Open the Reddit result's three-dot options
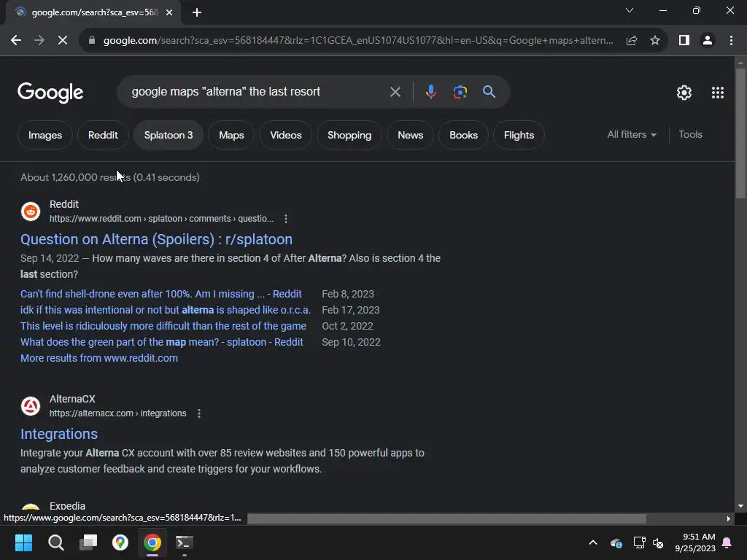Screen dimensions: 747x560 pos(286,219)
